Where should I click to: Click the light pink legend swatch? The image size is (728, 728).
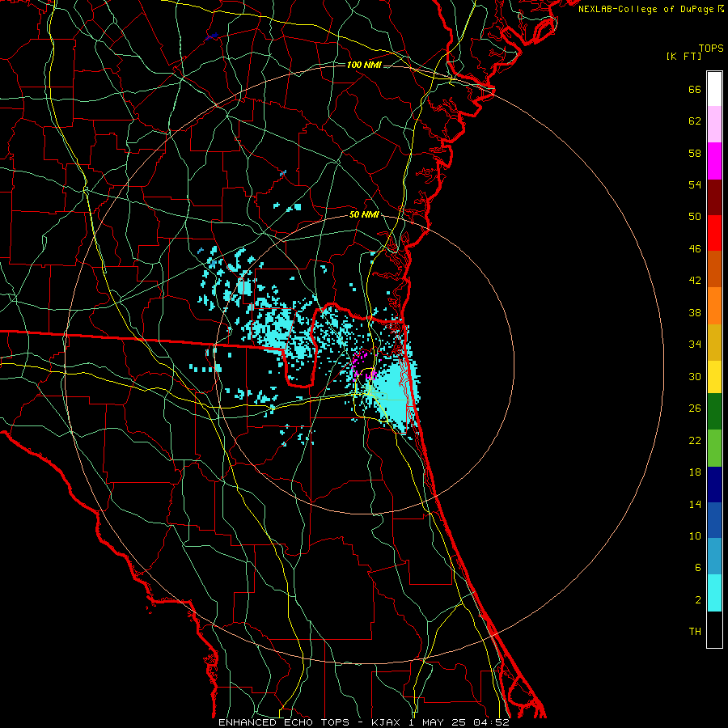[x=714, y=125]
